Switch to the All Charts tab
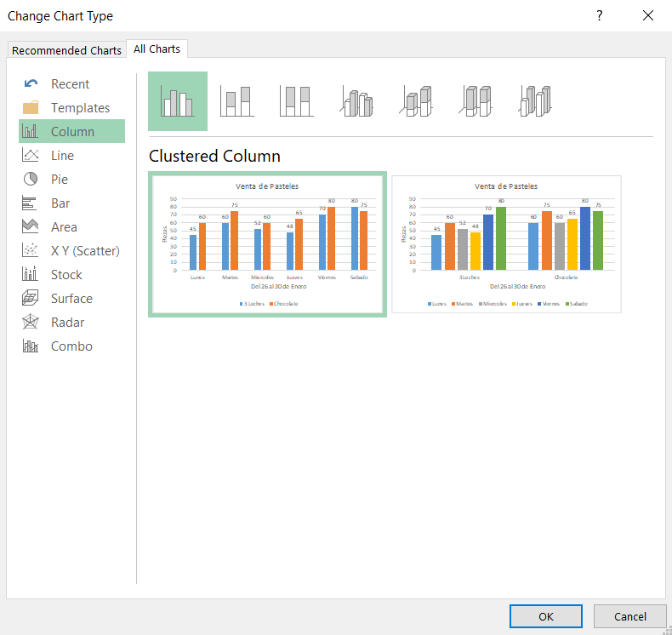 coord(157,49)
